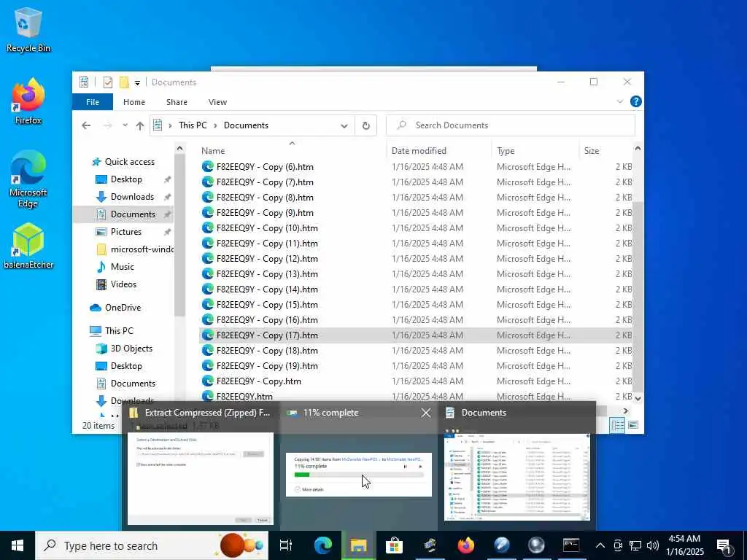Open the recent locations dropdown
Screen dimensions: 747x560
click(125, 125)
